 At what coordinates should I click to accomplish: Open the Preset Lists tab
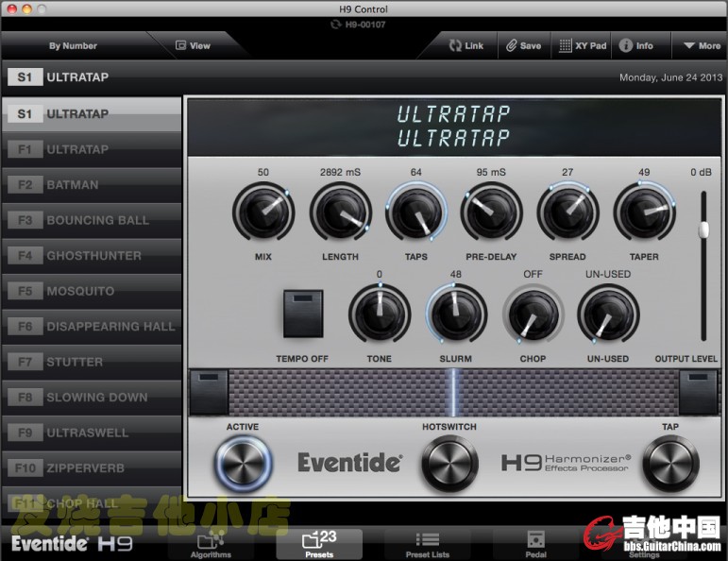click(427, 545)
